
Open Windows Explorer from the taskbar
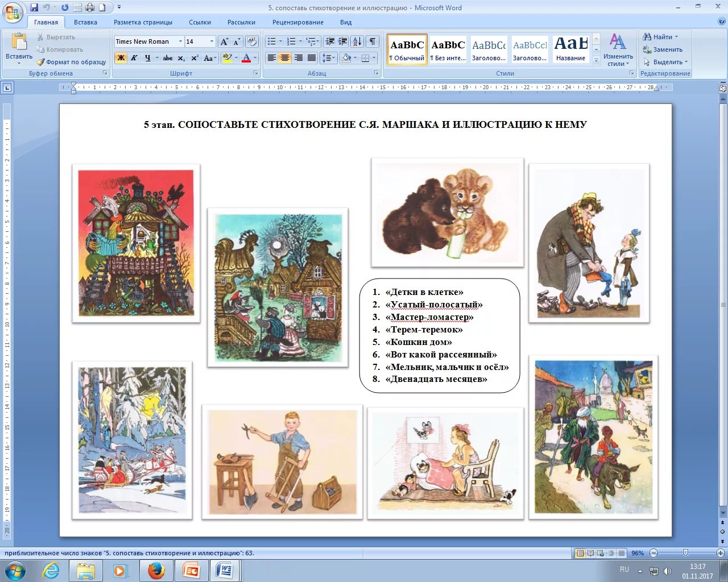click(86, 570)
